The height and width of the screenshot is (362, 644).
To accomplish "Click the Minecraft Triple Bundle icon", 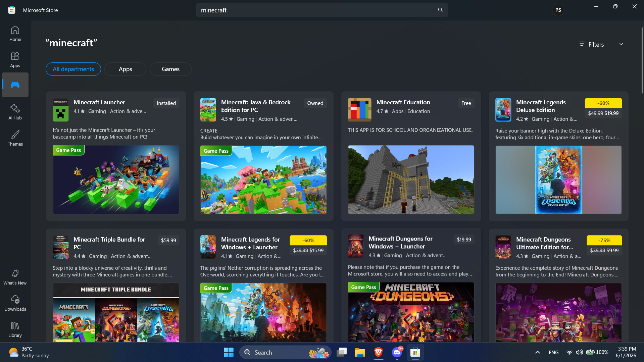I will coord(60,247).
